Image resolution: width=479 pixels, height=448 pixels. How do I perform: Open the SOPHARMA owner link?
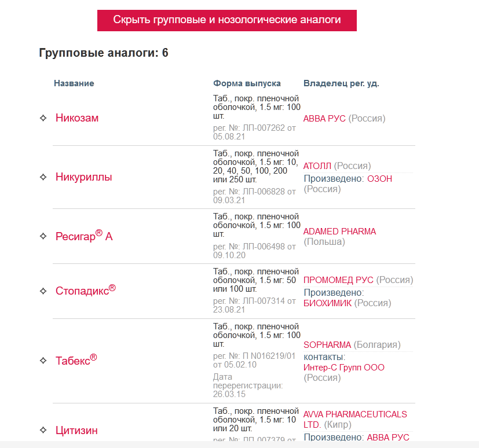(327, 345)
